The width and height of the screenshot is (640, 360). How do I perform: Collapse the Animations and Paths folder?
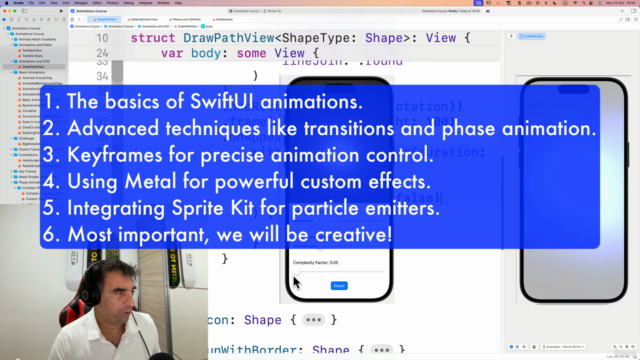click(12, 45)
